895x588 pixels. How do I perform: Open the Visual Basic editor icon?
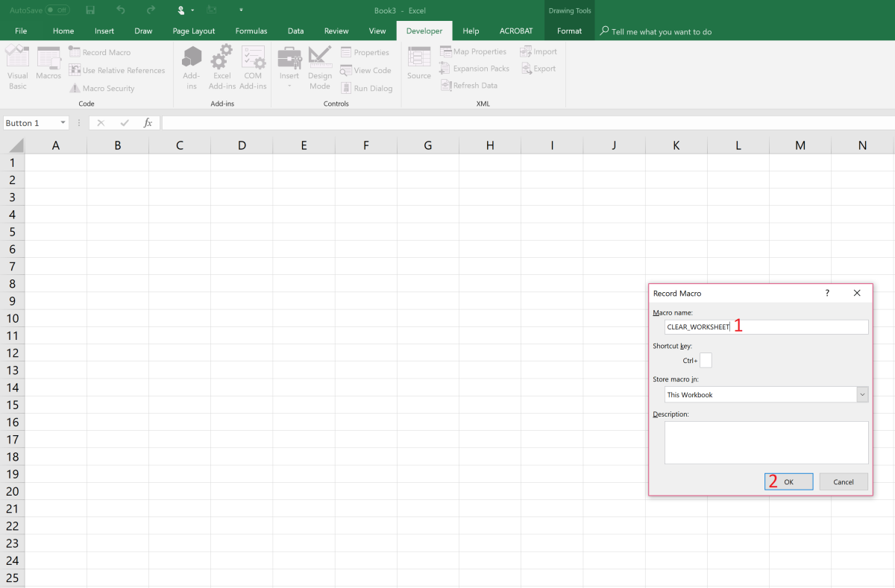tap(17, 57)
